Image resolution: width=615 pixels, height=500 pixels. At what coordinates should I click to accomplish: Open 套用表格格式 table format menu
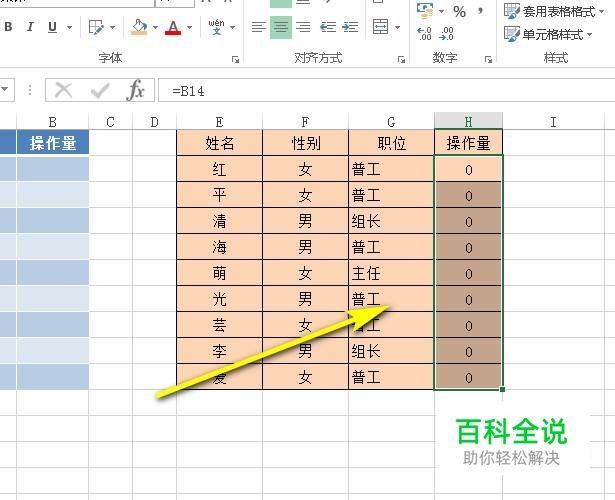[x=553, y=11]
